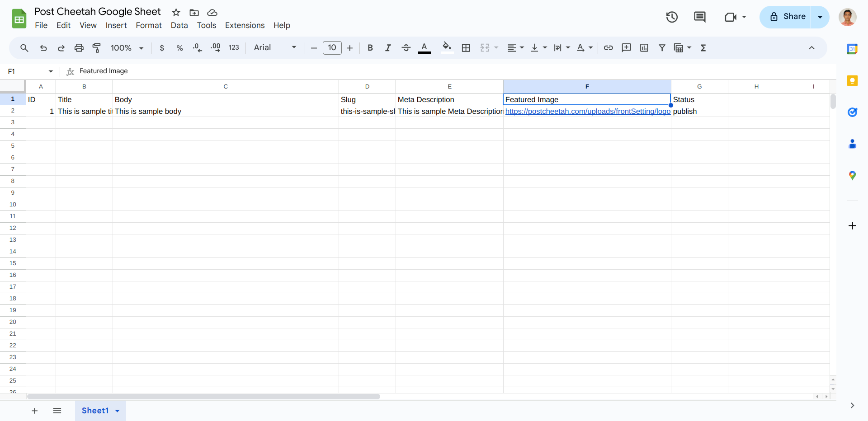868x421 pixels.
Task: Open the text color picker
Action: tap(424, 48)
